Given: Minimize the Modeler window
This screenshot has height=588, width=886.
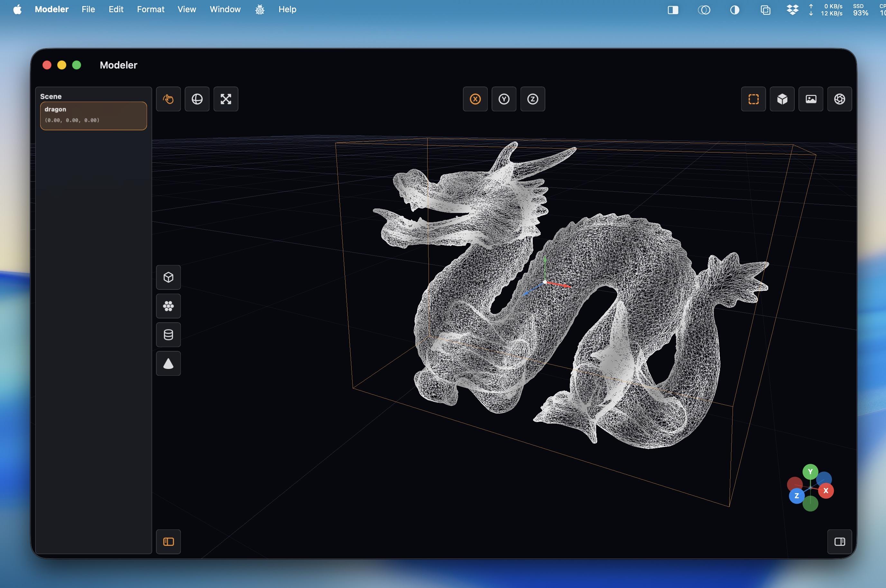Looking at the screenshot, I should coord(62,65).
